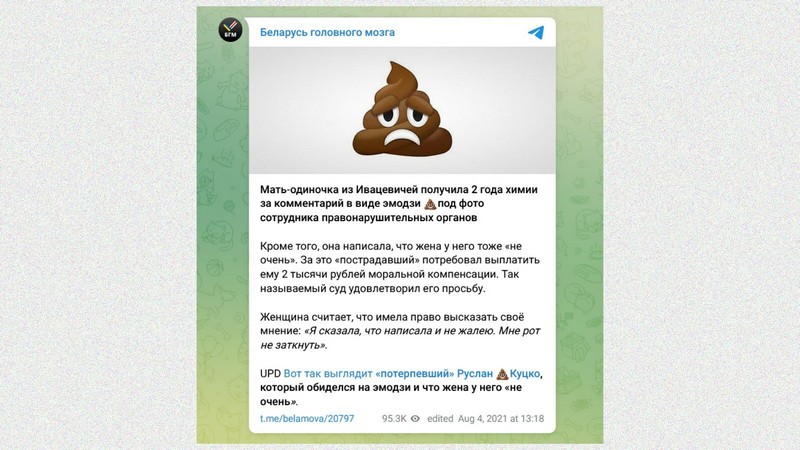Click the poop emoji in bold headline

[x=430, y=204]
